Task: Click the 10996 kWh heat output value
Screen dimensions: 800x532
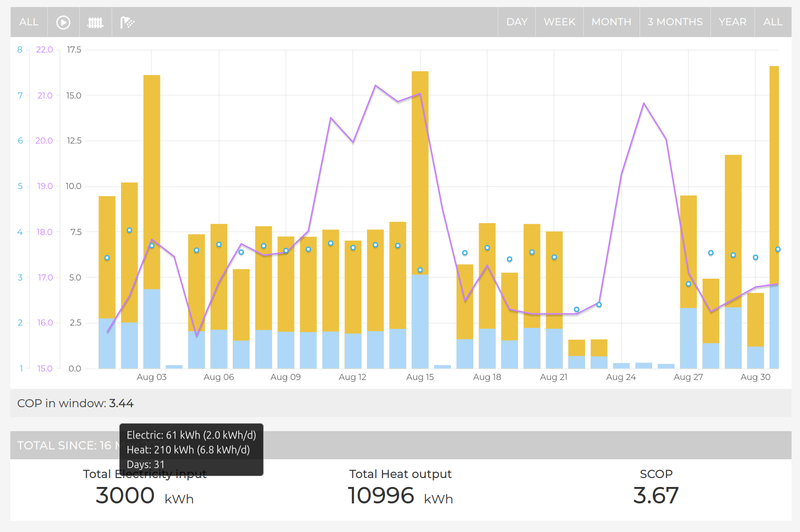Action: [400, 496]
